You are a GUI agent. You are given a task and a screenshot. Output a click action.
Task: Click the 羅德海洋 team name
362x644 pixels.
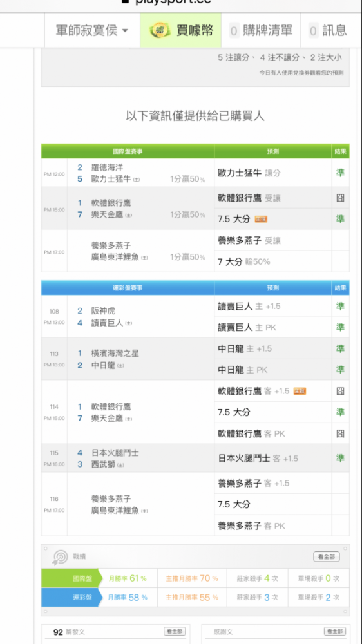pos(107,167)
